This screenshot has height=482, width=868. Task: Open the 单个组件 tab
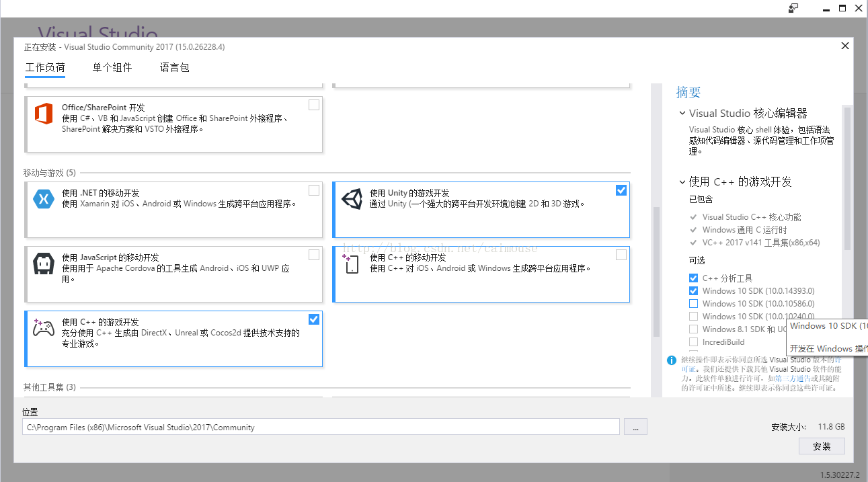click(112, 67)
